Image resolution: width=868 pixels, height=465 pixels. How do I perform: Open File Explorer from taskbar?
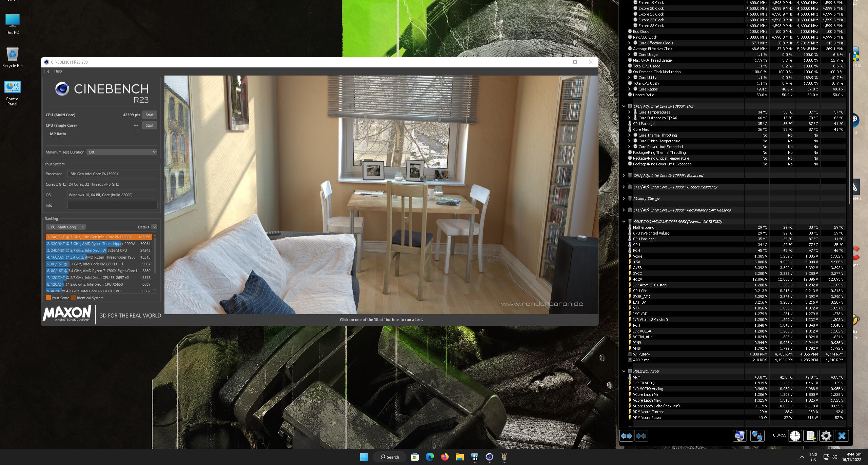[459, 457]
